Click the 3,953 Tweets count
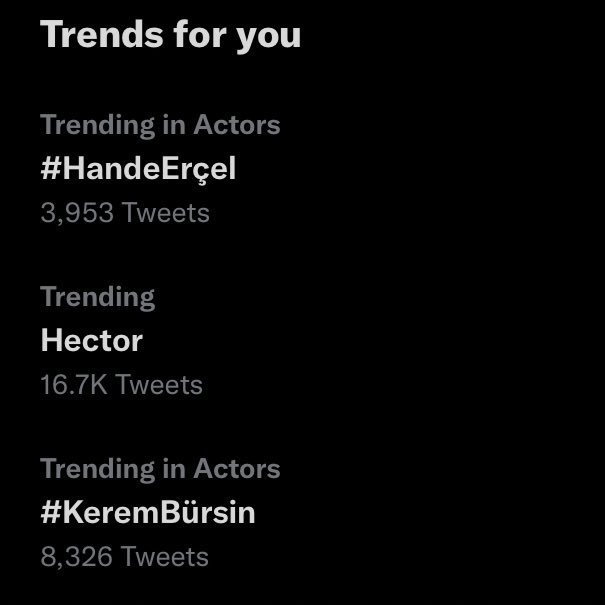This screenshot has height=605, width=605. tap(125, 213)
